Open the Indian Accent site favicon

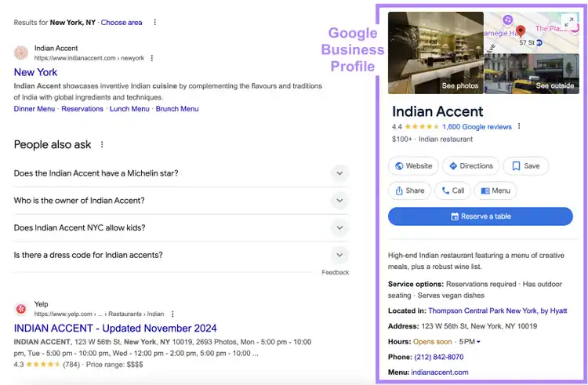coord(21,53)
